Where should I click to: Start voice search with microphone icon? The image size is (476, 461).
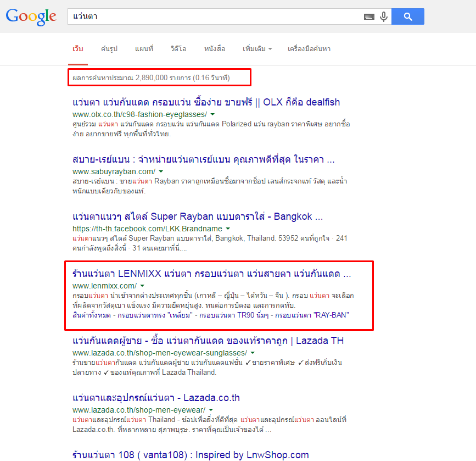pyautogui.click(x=383, y=17)
